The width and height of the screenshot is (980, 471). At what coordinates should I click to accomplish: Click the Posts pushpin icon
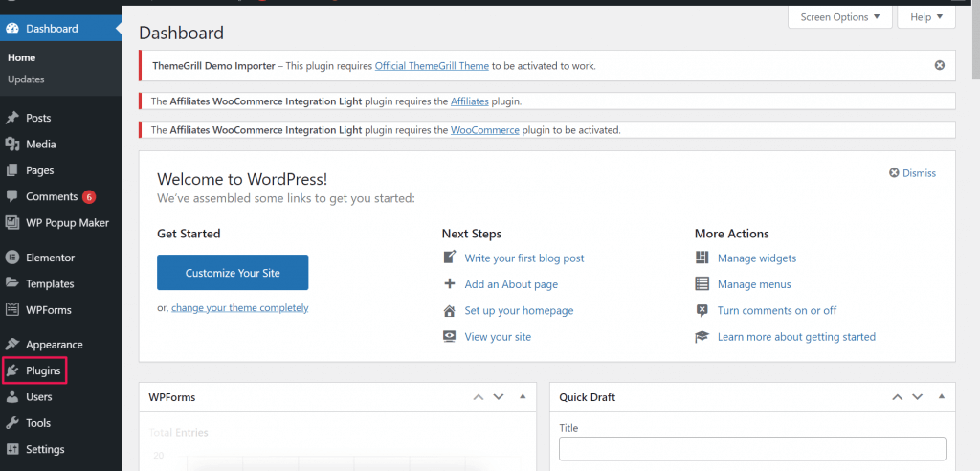point(11,118)
